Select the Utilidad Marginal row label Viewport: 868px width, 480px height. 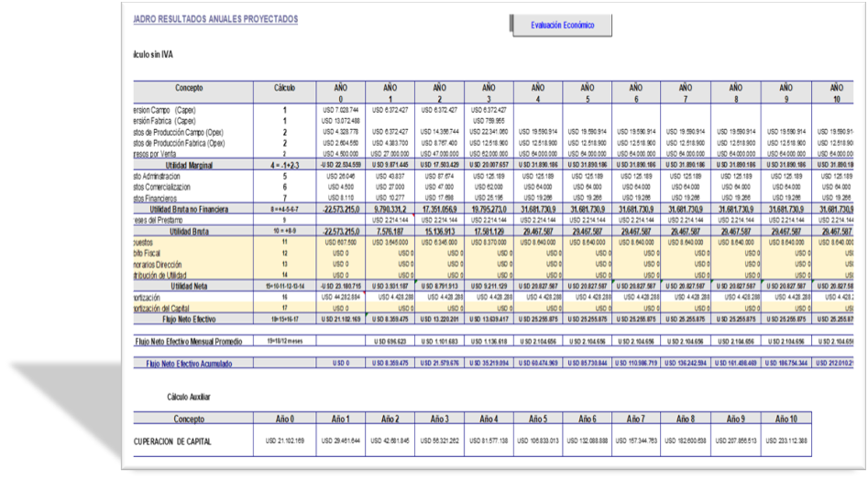point(192,165)
